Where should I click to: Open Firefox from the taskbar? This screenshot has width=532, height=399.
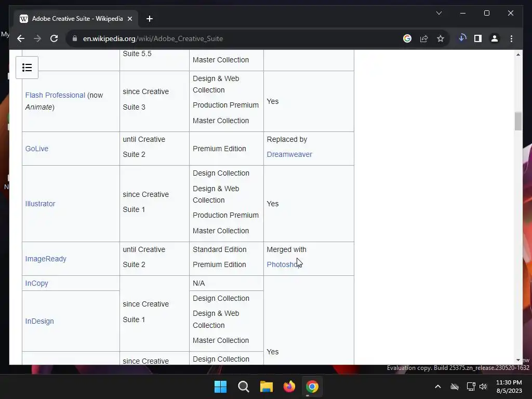click(x=289, y=387)
